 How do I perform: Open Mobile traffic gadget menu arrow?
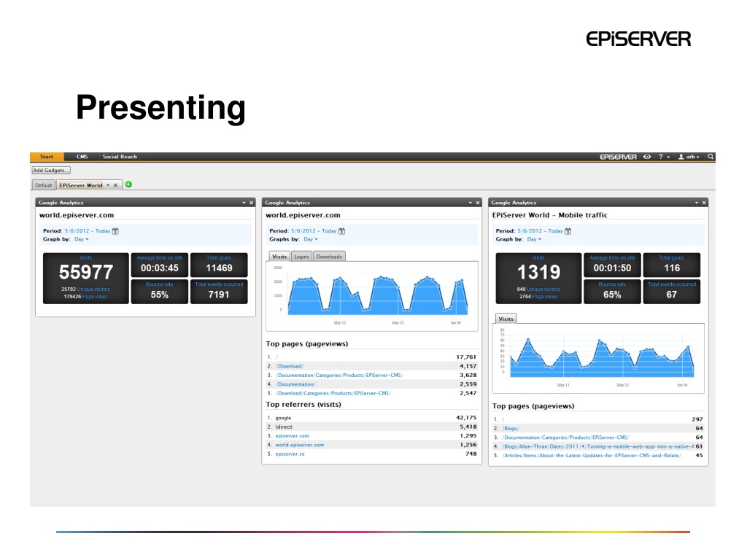[697, 203]
